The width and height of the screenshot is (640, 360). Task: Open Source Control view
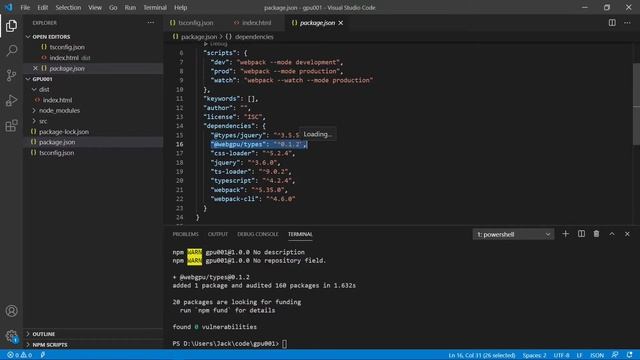(x=11, y=76)
